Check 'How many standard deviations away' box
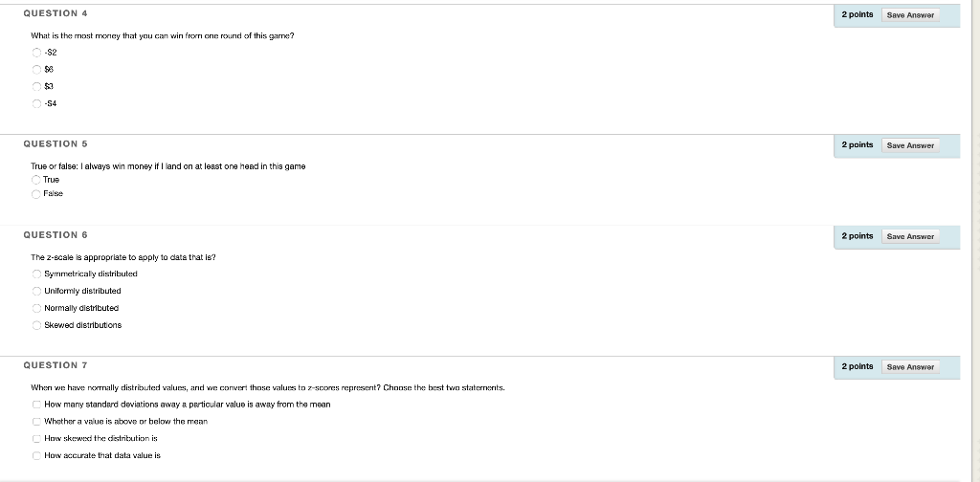 [36, 405]
